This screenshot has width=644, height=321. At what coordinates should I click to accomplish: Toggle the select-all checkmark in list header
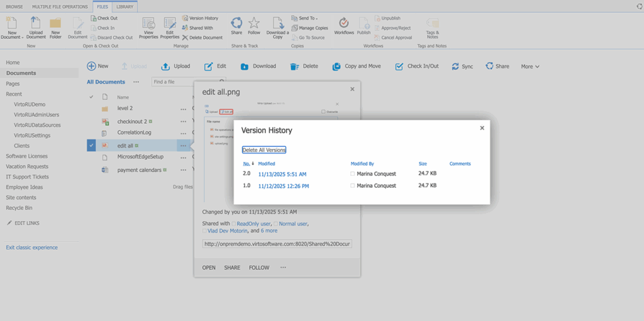pos(92,97)
